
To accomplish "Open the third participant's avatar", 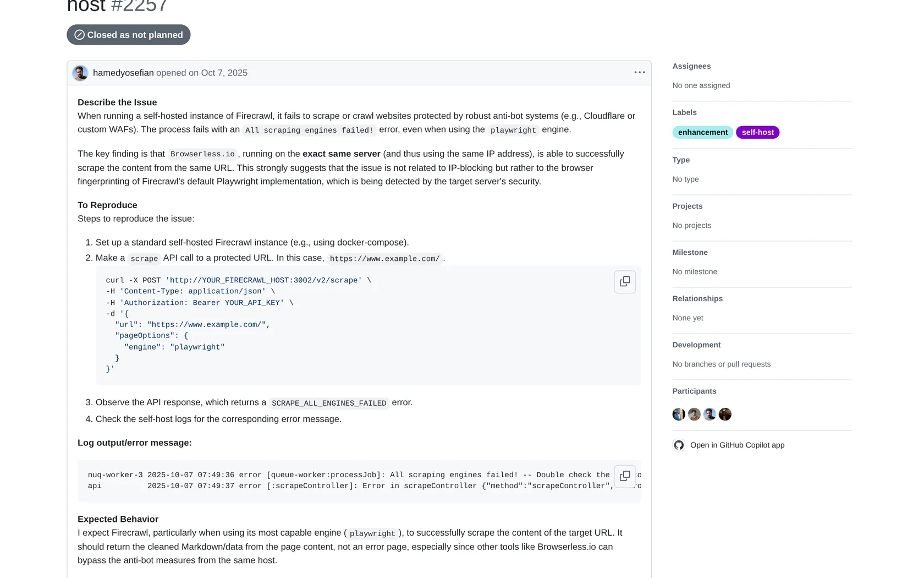I will coord(710,415).
